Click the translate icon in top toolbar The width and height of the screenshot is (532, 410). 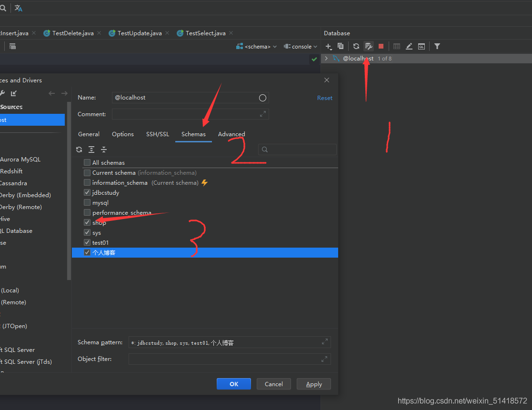tap(18, 8)
